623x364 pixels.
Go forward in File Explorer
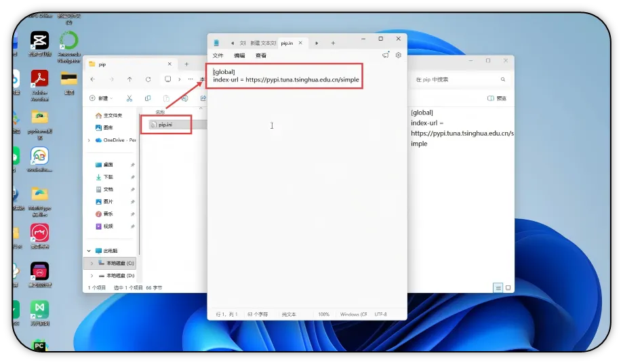coord(111,79)
